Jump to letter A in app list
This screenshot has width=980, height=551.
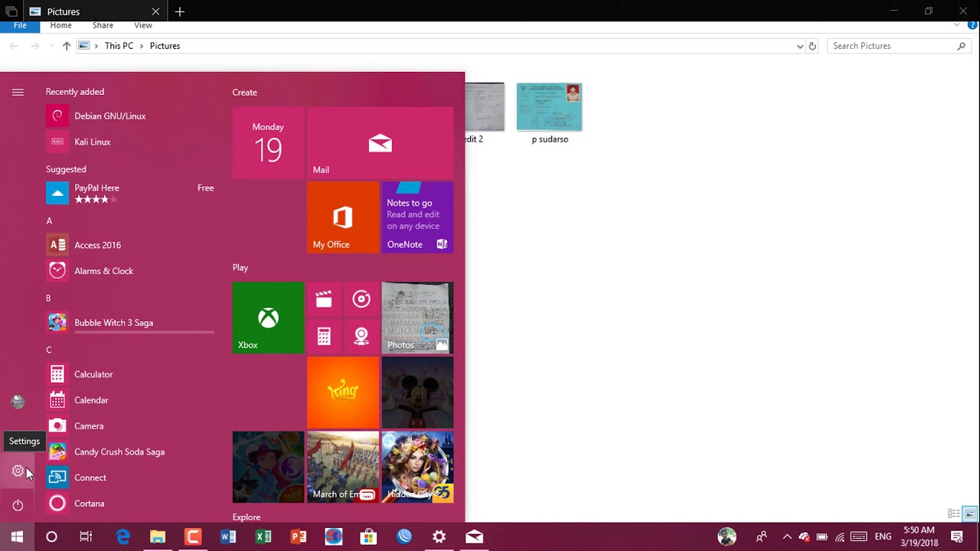(x=49, y=221)
